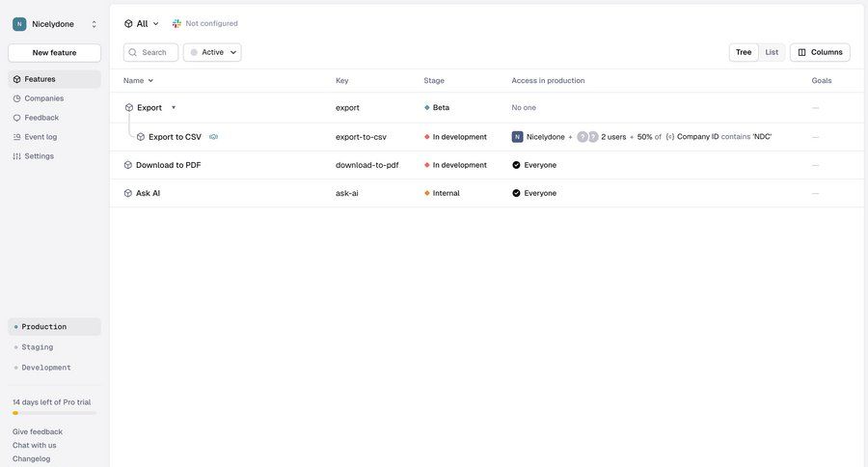868x467 pixels.
Task: Click the cube icon beside Export to CSV
Action: [141, 137]
